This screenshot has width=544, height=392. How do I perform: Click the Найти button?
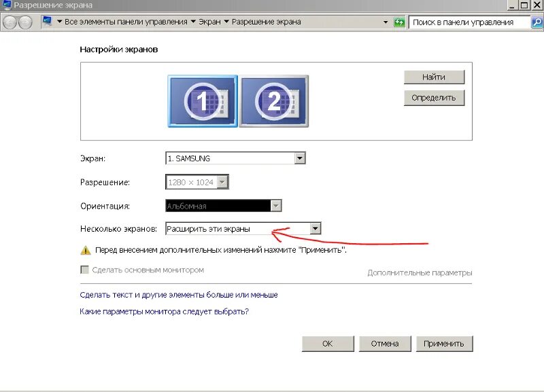point(434,77)
